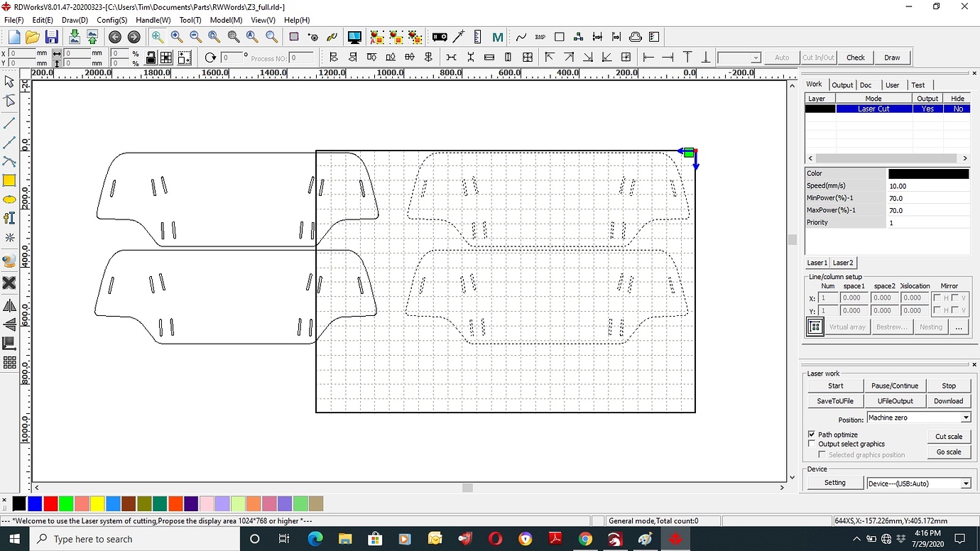
Task: Pick the red color swatch in palette
Action: (x=50, y=503)
